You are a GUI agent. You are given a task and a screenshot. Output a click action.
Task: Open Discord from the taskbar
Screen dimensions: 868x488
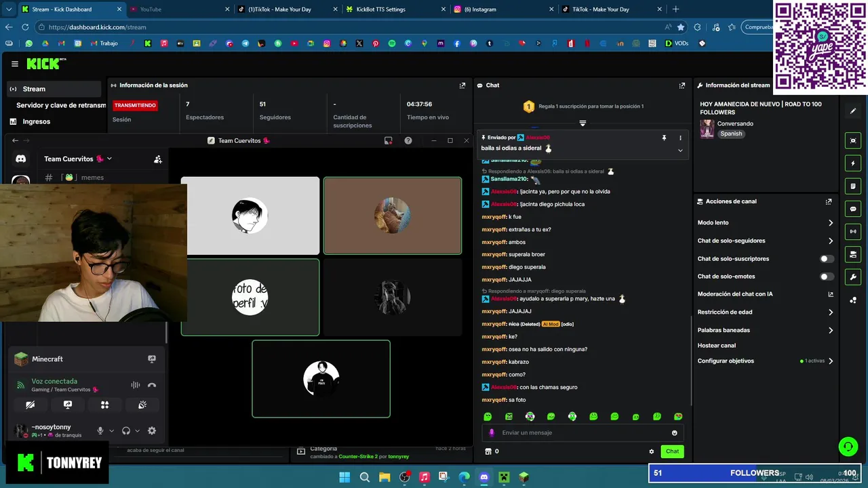484,477
